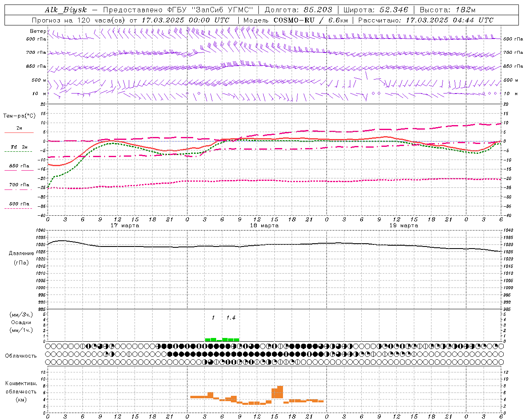Image resolution: width=525 pixels, height=420 pixels.
Task: Click the "Прогноз на 120 часа(ов)" text
Action: tap(79, 20)
